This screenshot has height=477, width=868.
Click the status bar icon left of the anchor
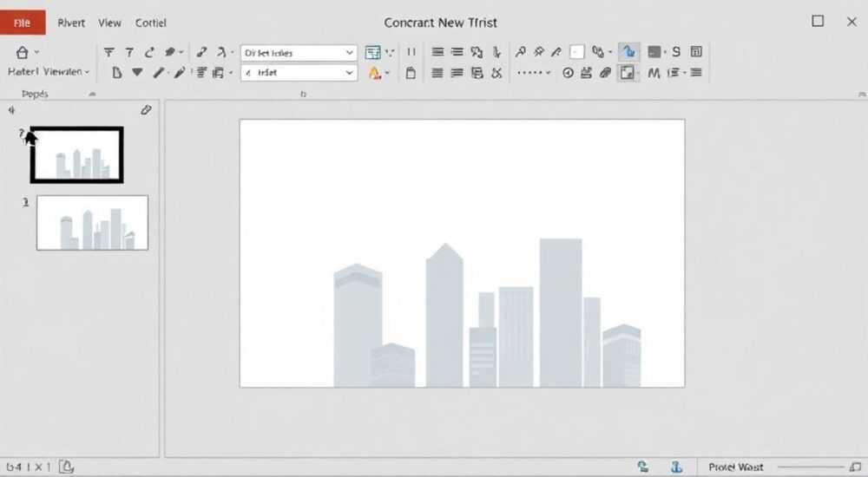coord(642,467)
